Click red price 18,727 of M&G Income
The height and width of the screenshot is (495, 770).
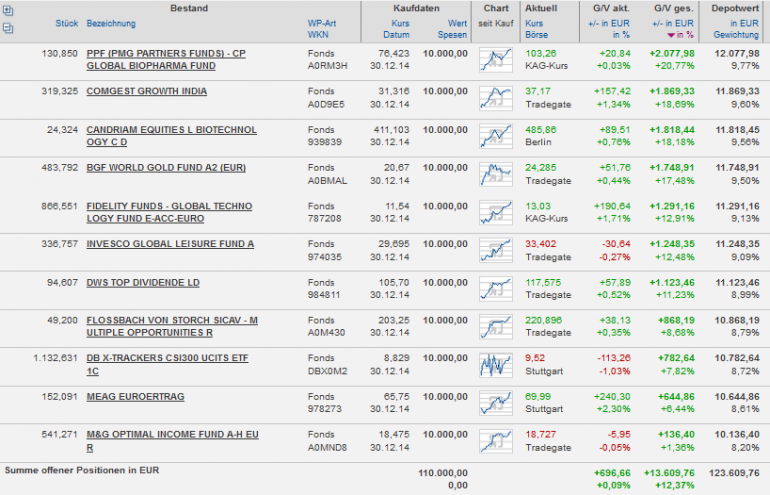click(x=541, y=435)
